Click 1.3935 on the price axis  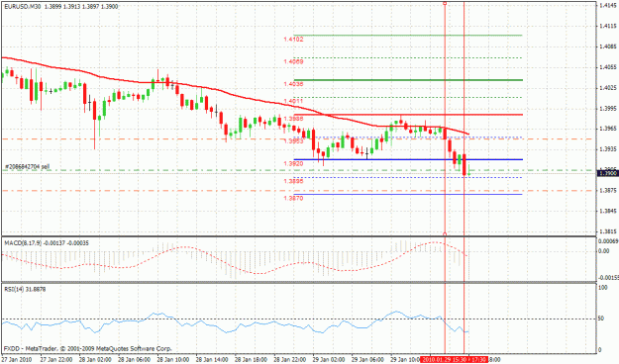tap(608, 149)
